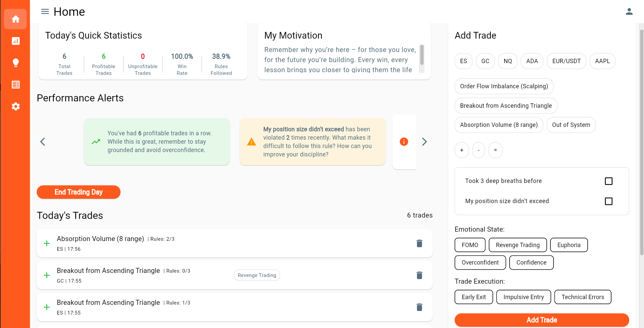Select the NQ instrument chip

pos(508,61)
